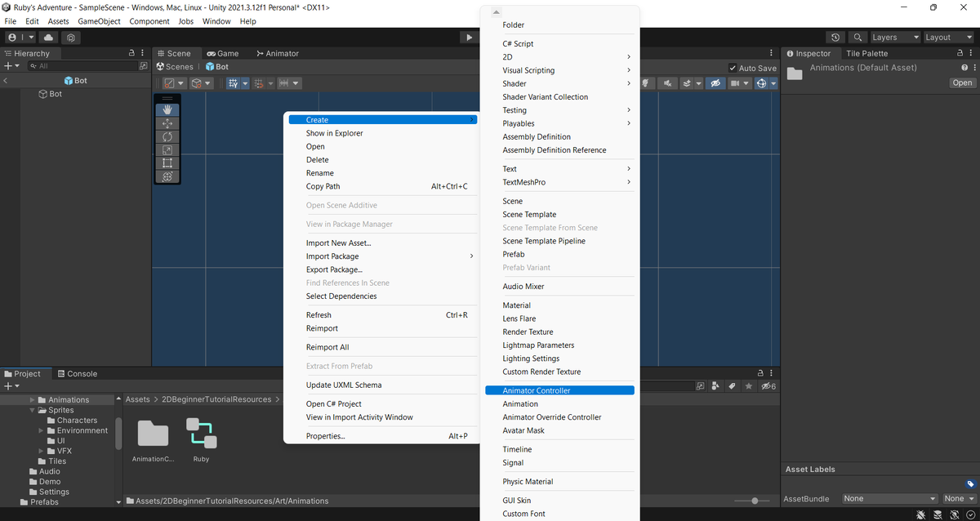Lock the Hierarchy panel

click(132, 53)
